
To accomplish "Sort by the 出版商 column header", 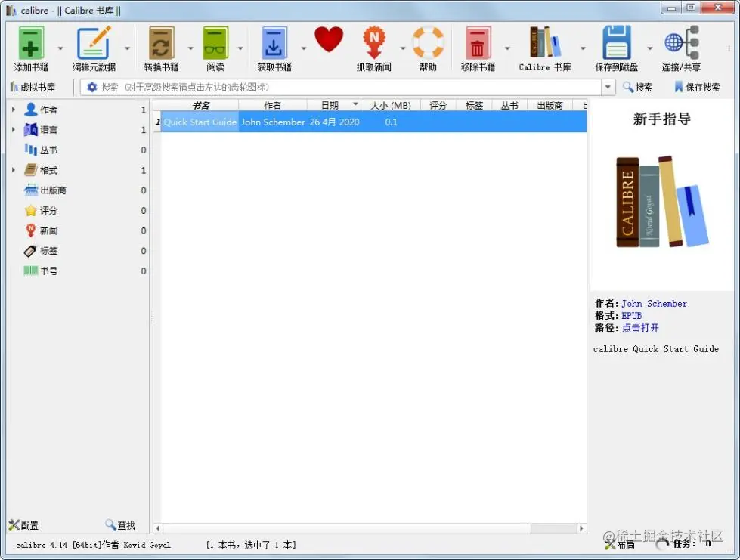I will pyautogui.click(x=550, y=105).
